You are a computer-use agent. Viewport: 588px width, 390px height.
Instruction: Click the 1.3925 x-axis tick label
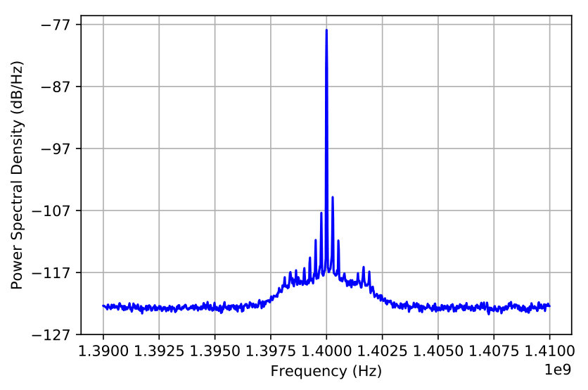click(159, 351)
